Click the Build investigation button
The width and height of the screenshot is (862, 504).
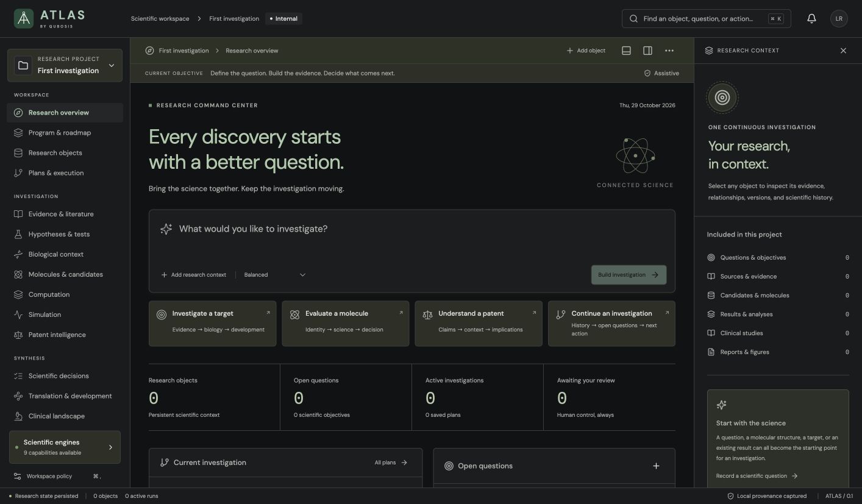point(629,275)
